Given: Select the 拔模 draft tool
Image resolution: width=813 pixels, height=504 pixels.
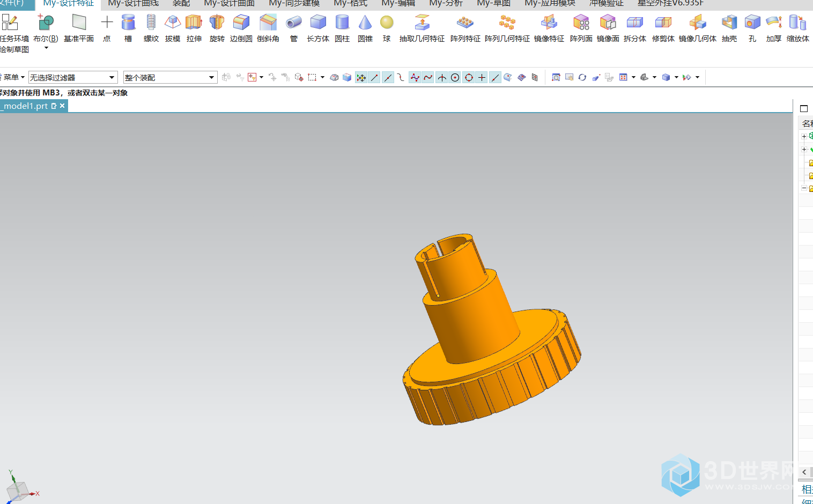Looking at the screenshot, I should (173, 28).
